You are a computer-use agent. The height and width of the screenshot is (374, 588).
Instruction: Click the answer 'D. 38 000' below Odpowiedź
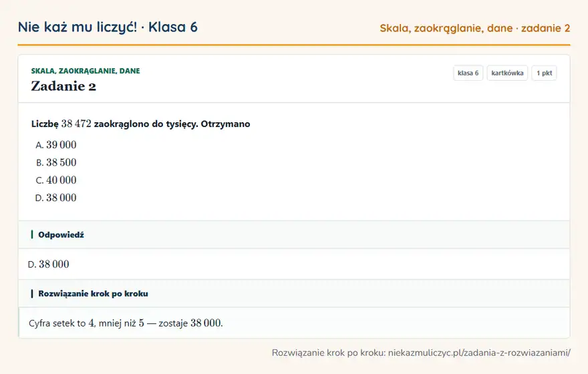49,264
